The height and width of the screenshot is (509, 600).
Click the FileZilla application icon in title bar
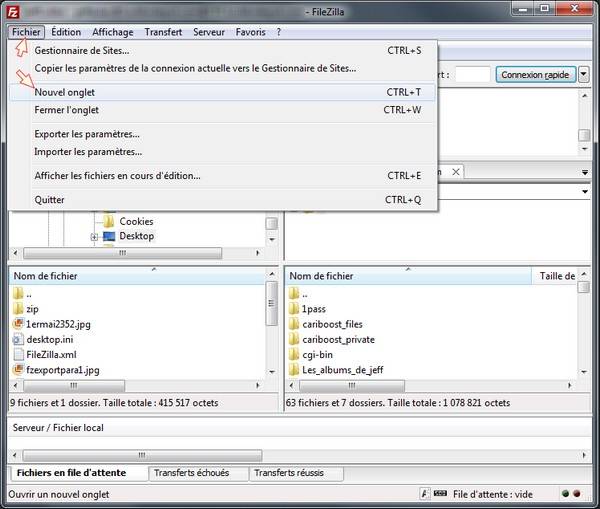coord(13,12)
